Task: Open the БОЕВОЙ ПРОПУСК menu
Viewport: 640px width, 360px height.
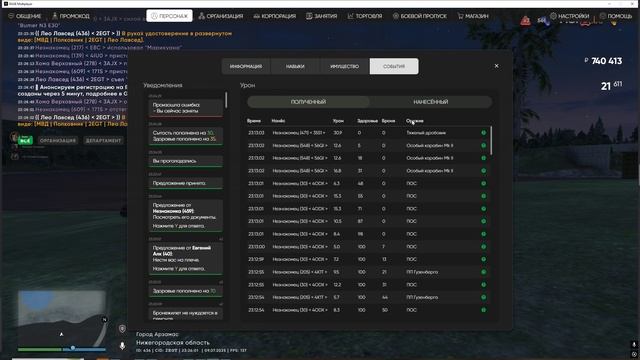Action: coord(420,16)
